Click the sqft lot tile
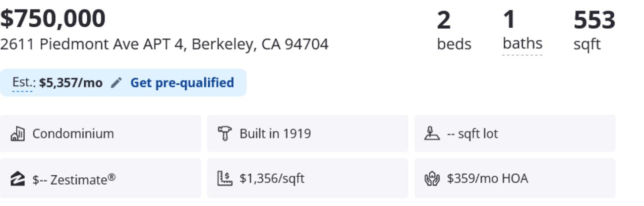This screenshot has width=644, height=206. click(x=515, y=134)
